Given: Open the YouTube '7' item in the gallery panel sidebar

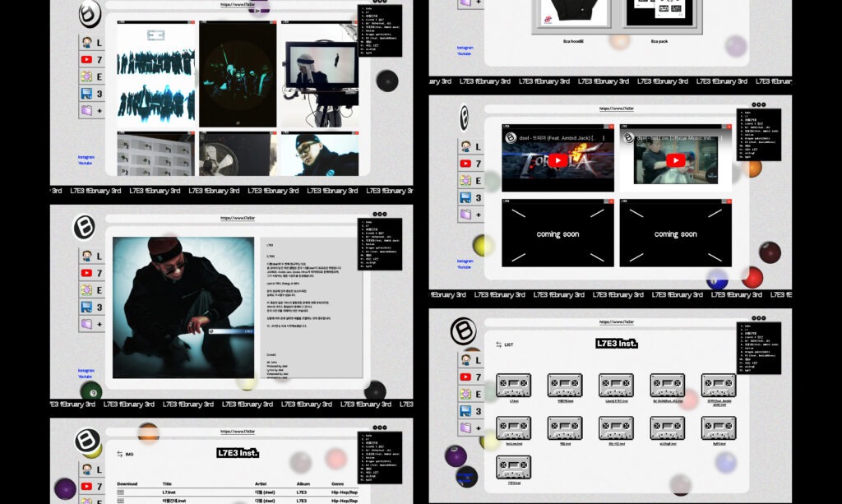Looking at the screenshot, I should 92,59.
